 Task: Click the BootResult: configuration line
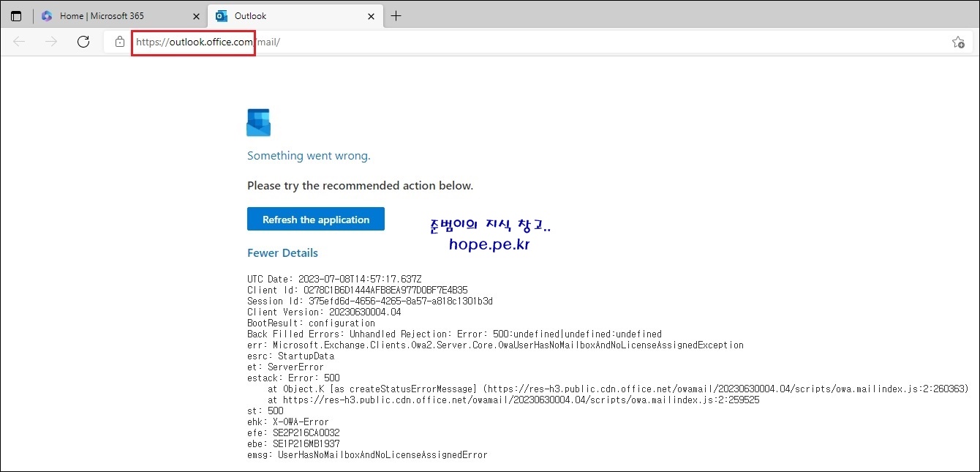pyautogui.click(x=311, y=323)
